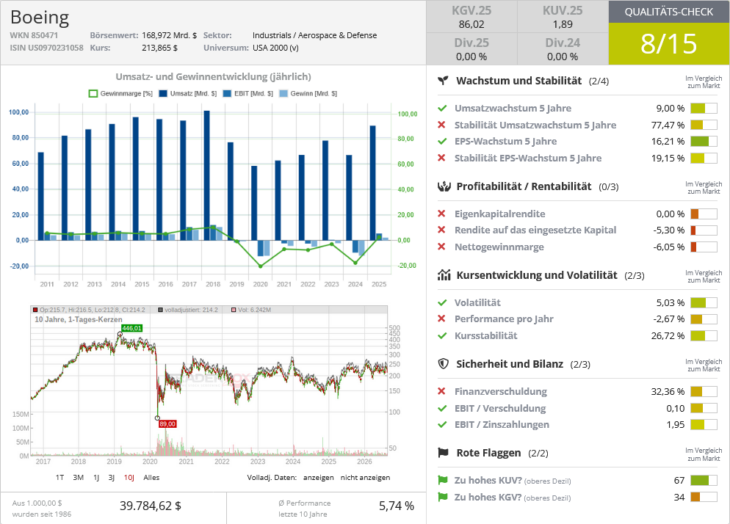
Task: Toggle Gewinnmarge [%] legend series
Action: 121,94
